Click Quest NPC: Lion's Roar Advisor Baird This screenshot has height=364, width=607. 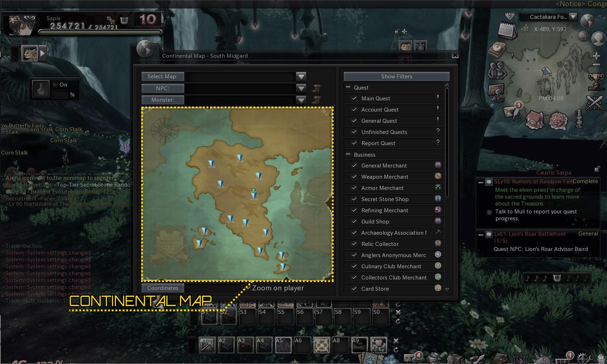541,249
